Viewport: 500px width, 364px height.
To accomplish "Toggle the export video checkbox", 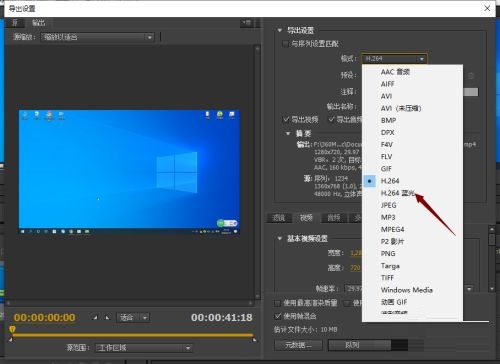I will click(x=286, y=119).
